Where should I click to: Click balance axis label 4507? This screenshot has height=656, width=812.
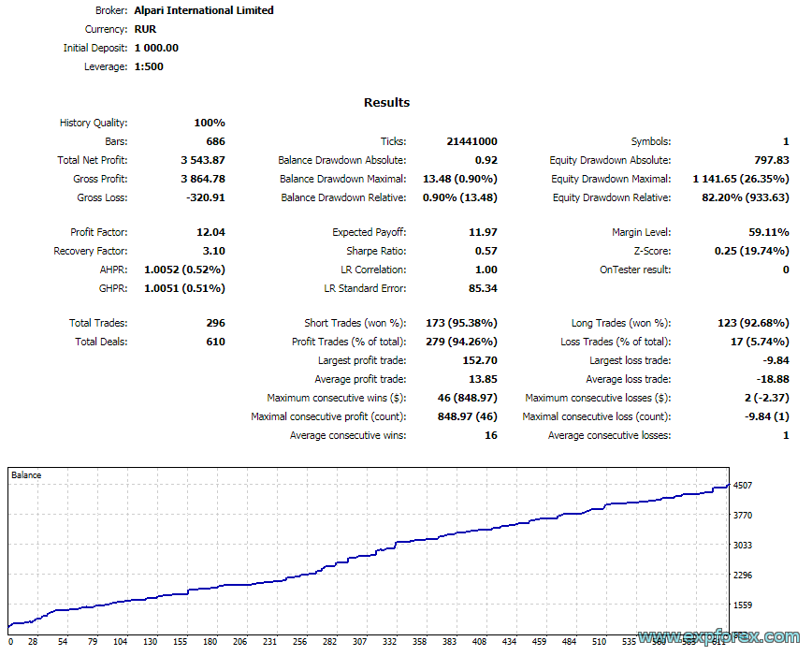point(743,486)
